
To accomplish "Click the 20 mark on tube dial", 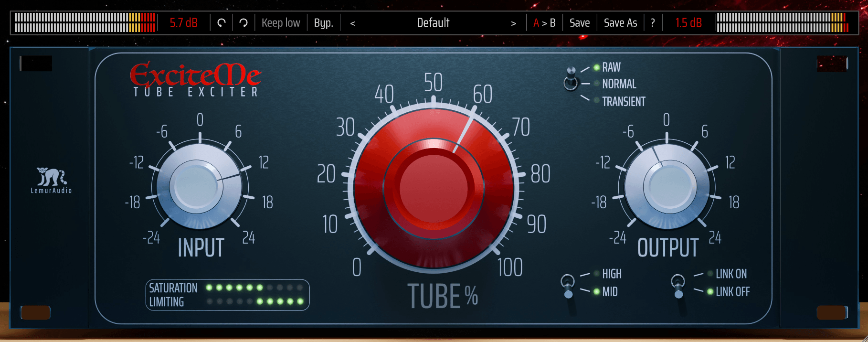I will pyautogui.click(x=327, y=174).
